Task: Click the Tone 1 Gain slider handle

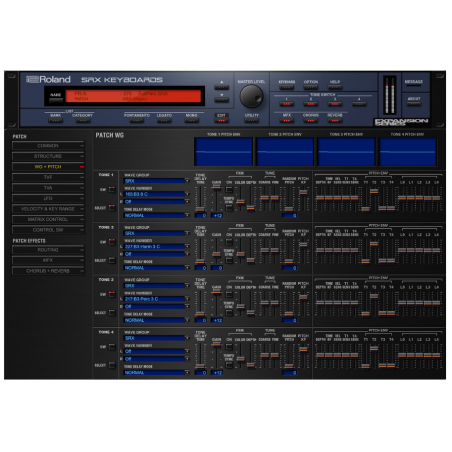Action: pyautogui.click(x=216, y=188)
